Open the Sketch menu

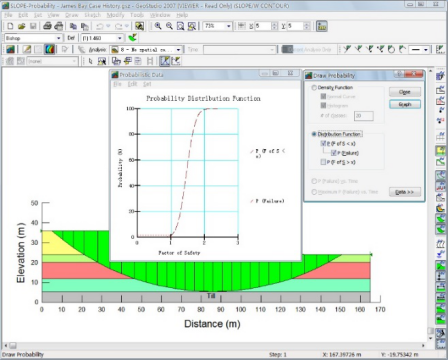click(92, 15)
